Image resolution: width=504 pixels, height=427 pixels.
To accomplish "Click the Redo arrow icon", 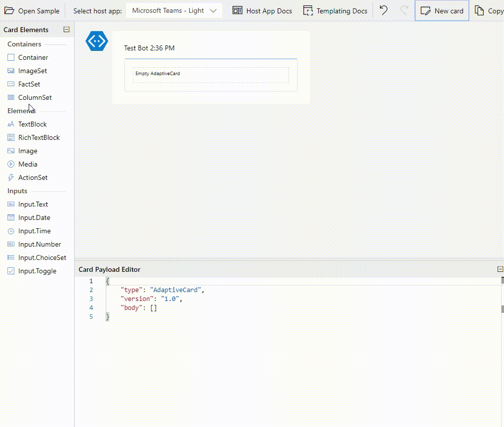I will 404,10.
